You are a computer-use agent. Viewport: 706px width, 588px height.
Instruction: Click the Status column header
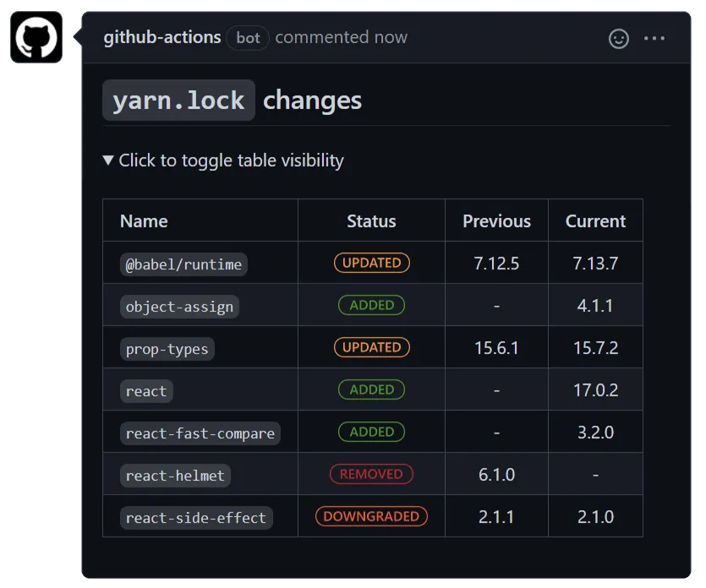[371, 221]
